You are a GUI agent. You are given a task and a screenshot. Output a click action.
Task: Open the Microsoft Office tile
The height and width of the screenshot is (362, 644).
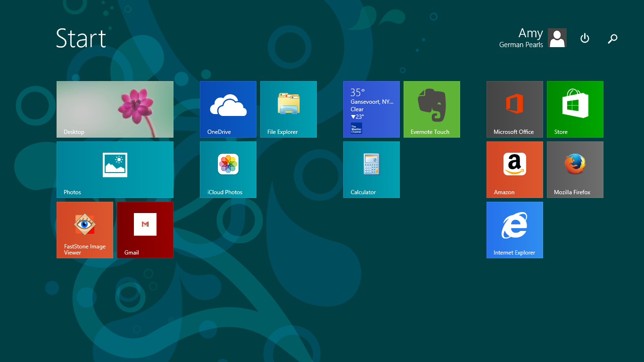point(515,109)
